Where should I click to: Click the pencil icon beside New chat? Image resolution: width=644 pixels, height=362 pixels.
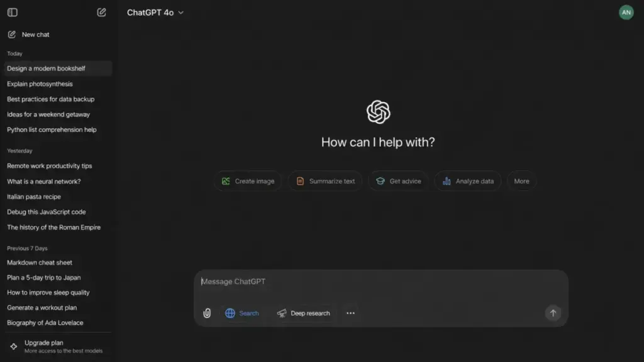[12, 35]
